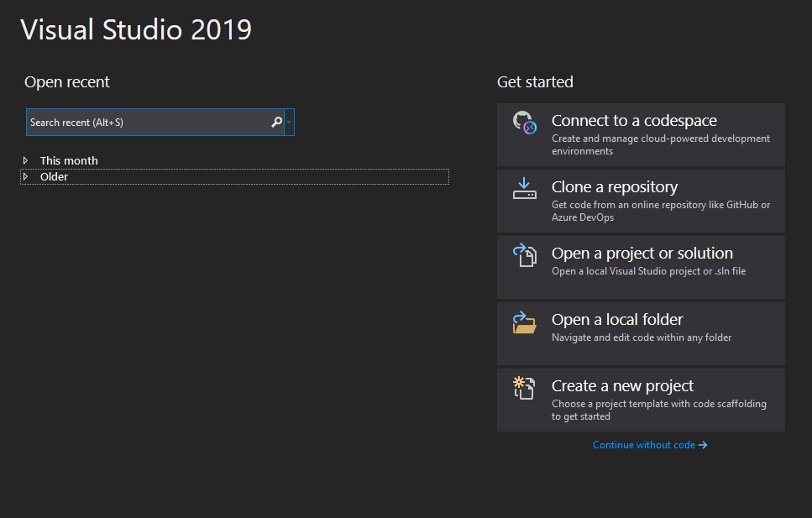The height and width of the screenshot is (518, 812).
Task: Choose Open a project or solution title
Action: 642,254
